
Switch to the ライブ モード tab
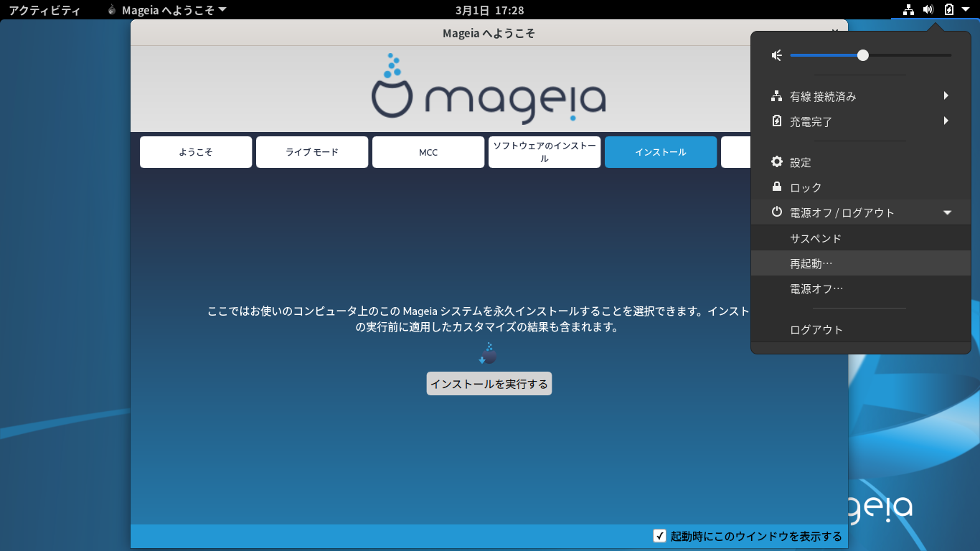(x=312, y=152)
